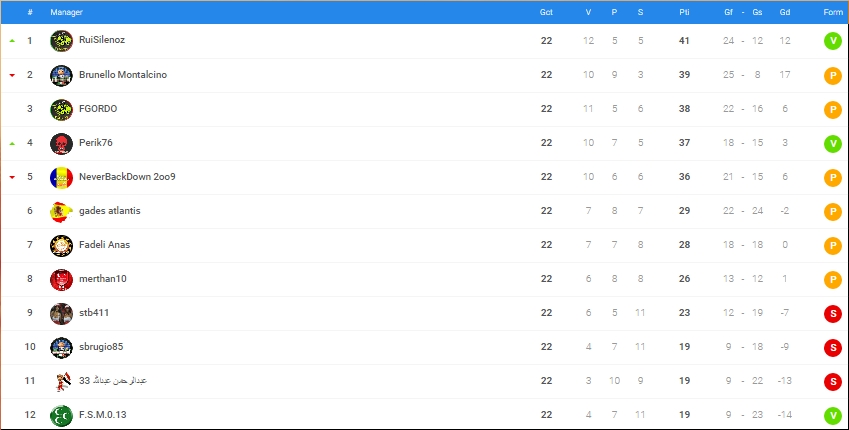Sort table by Pti column header

tap(684, 12)
